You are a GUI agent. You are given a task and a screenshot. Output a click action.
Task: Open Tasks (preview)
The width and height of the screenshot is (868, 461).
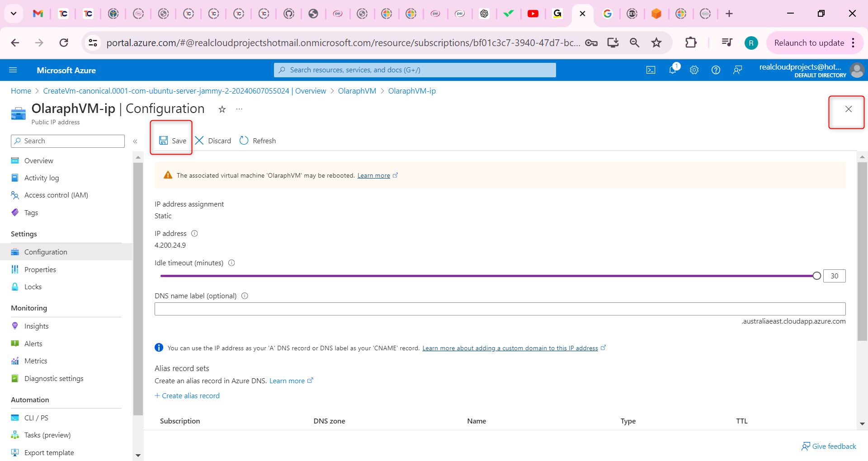[47, 435]
